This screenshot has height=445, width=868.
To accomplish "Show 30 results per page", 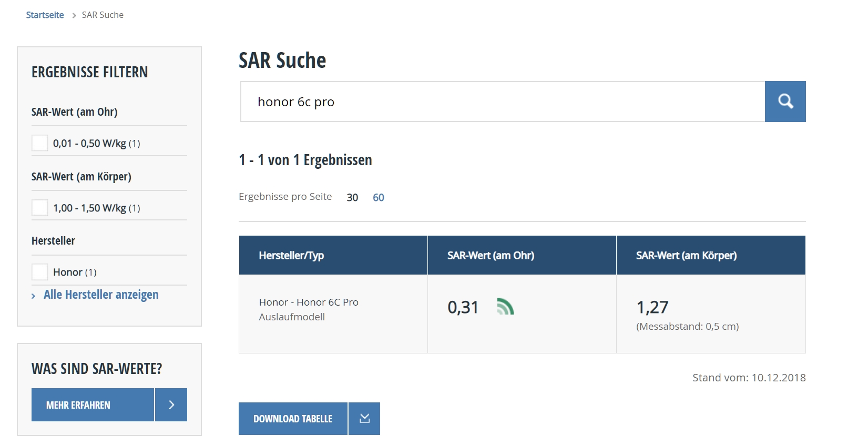I will (352, 197).
